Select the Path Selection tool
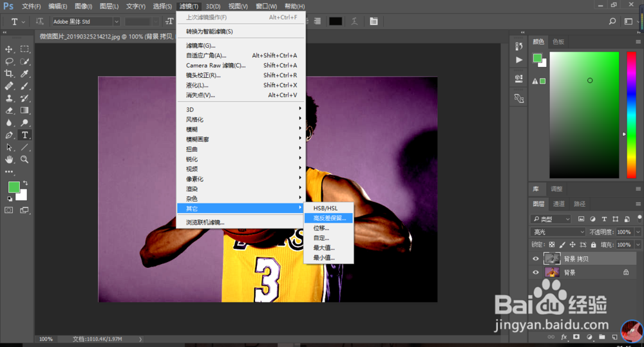This screenshot has width=644, height=347. (8, 147)
